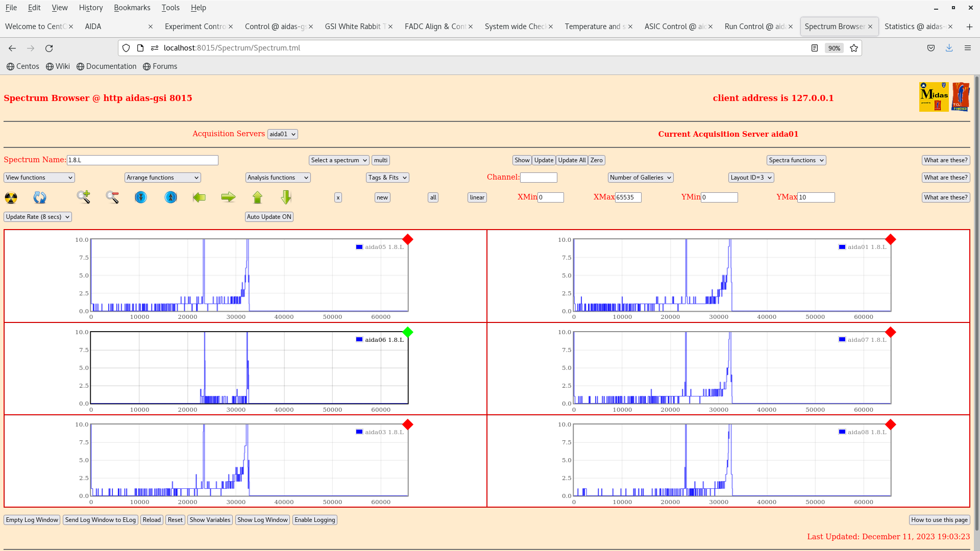Click the blue double-up arrow icon
The height and width of the screenshot is (551, 980).
pos(171,197)
